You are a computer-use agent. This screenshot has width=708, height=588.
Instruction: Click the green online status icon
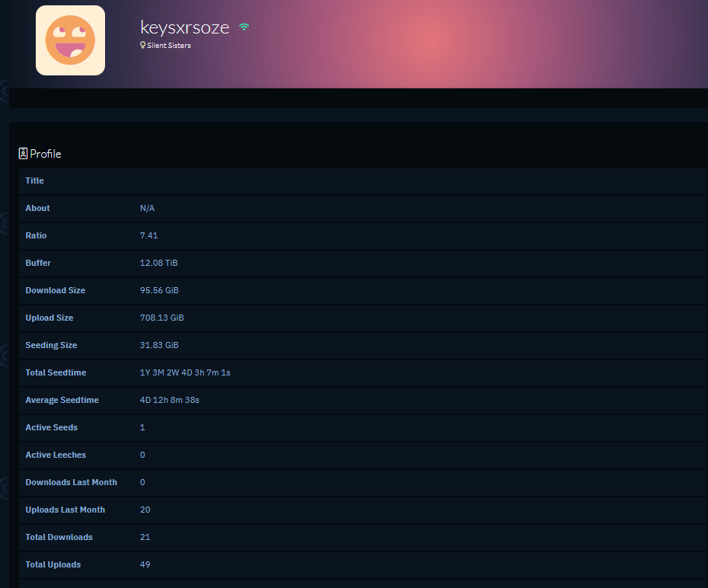(x=244, y=27)
